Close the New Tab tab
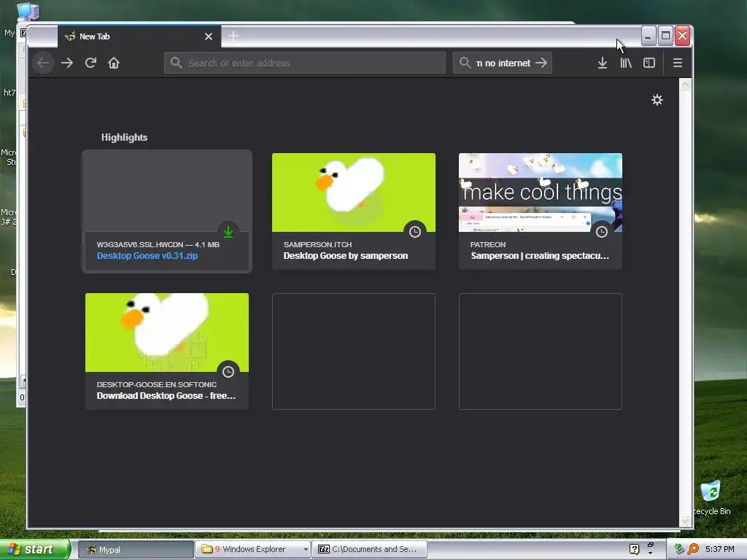The height and width of the screenshot is (560, 747). 208,36
